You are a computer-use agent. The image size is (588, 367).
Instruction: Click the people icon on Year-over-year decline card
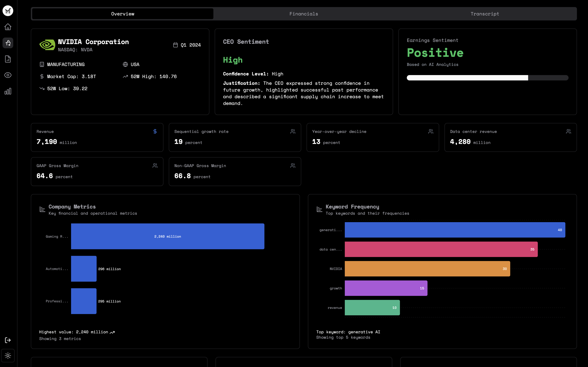pyautogui.click(x=431, y=131)
